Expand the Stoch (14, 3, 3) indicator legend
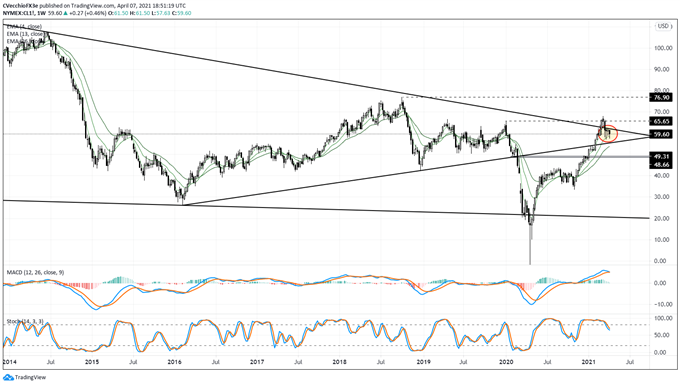 pos(25,322)
